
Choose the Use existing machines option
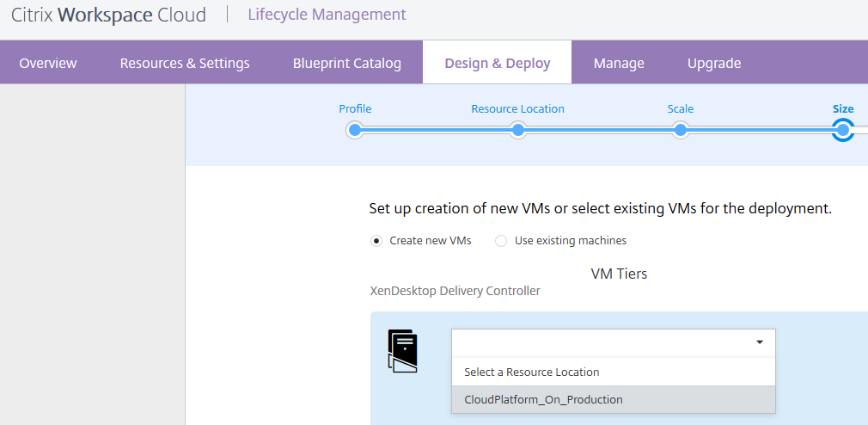tap(501, 241)
